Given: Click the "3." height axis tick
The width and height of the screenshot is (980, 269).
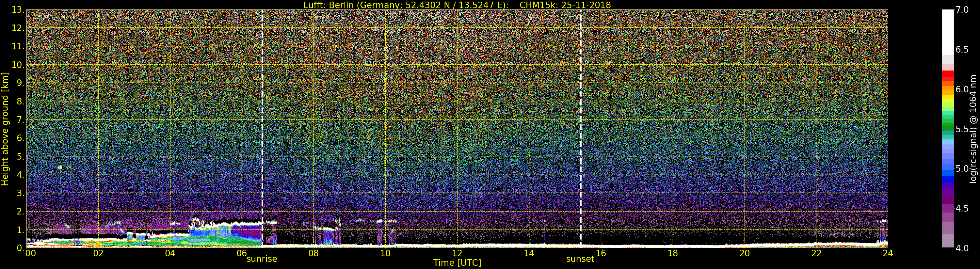Looking at the screenshot, I should click(20, 193).
